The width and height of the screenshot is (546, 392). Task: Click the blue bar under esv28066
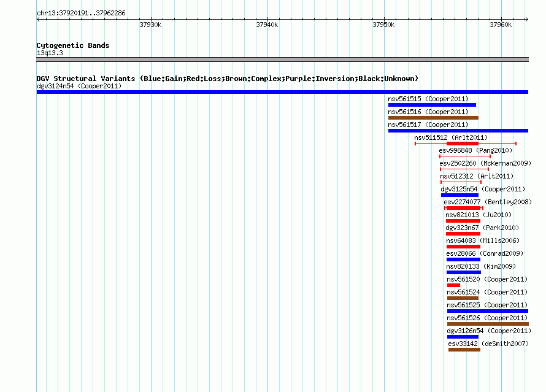463,259
